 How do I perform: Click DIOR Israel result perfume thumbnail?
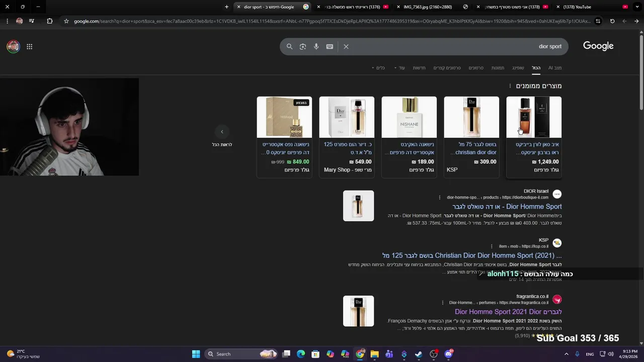pyautogui.click(x=358, y=206)
